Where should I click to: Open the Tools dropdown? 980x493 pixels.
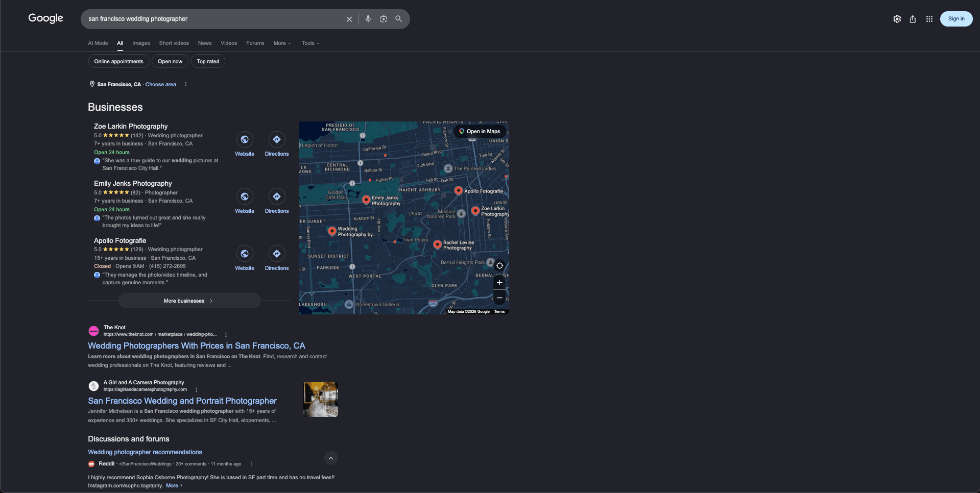310,43
